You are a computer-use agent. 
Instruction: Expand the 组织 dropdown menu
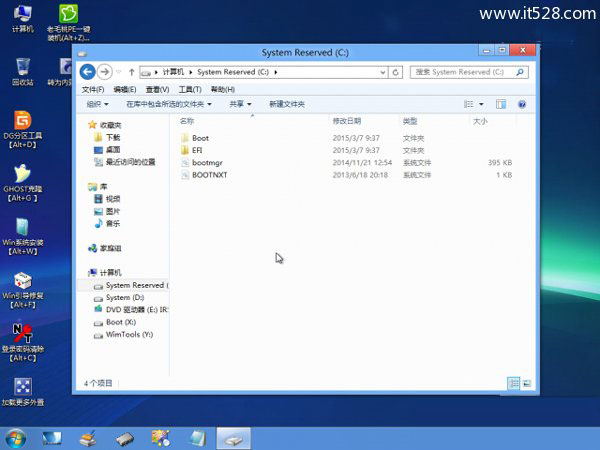click(97, 104)
